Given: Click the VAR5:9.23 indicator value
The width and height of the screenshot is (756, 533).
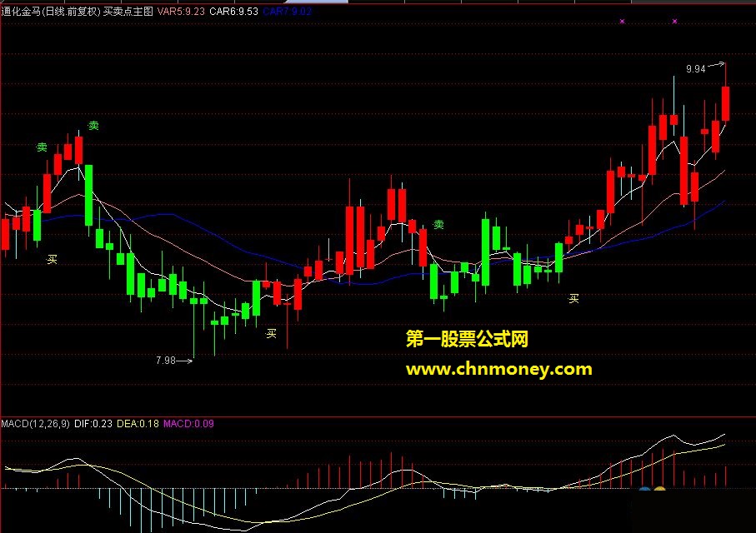Looking at the screenshot, I should 181,11.
